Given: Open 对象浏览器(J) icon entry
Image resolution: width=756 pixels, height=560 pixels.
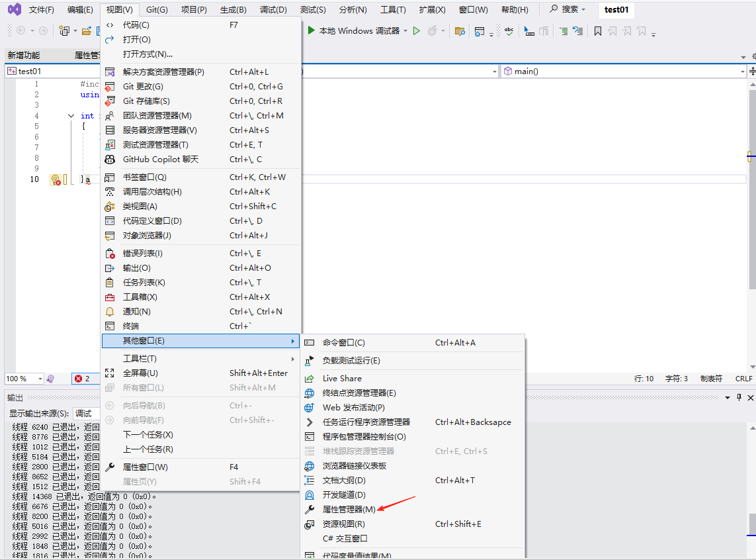Looking at the screenshot, I should [200, 236].
